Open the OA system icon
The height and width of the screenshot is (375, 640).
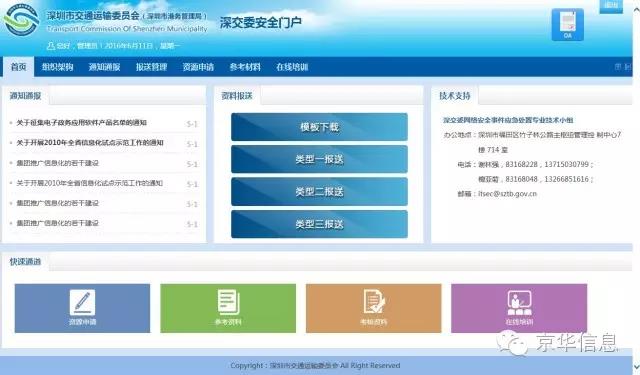567,24
